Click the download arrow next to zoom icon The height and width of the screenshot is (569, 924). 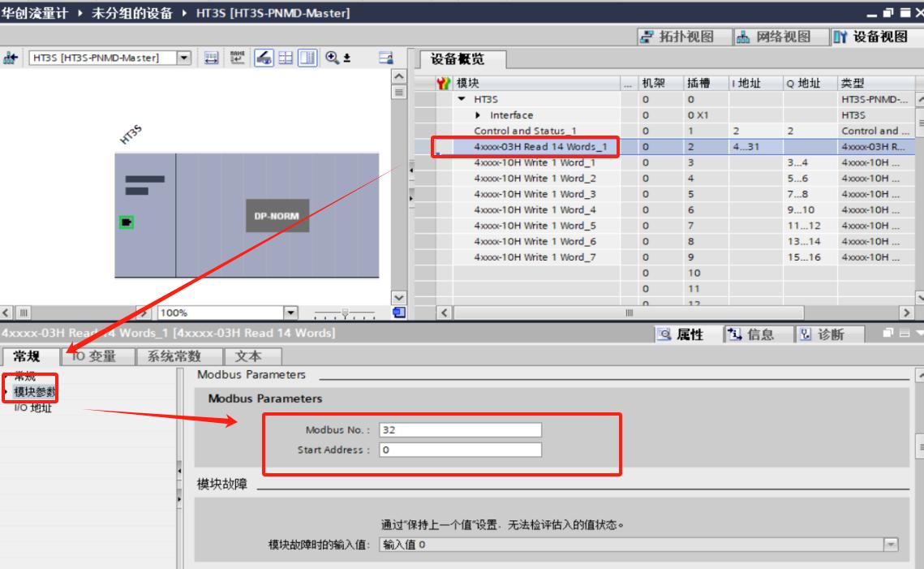(x=347, y=58)
